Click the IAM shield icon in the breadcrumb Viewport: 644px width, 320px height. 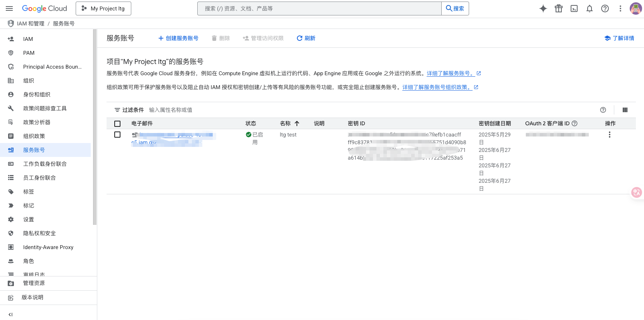[x=11, y=24]
